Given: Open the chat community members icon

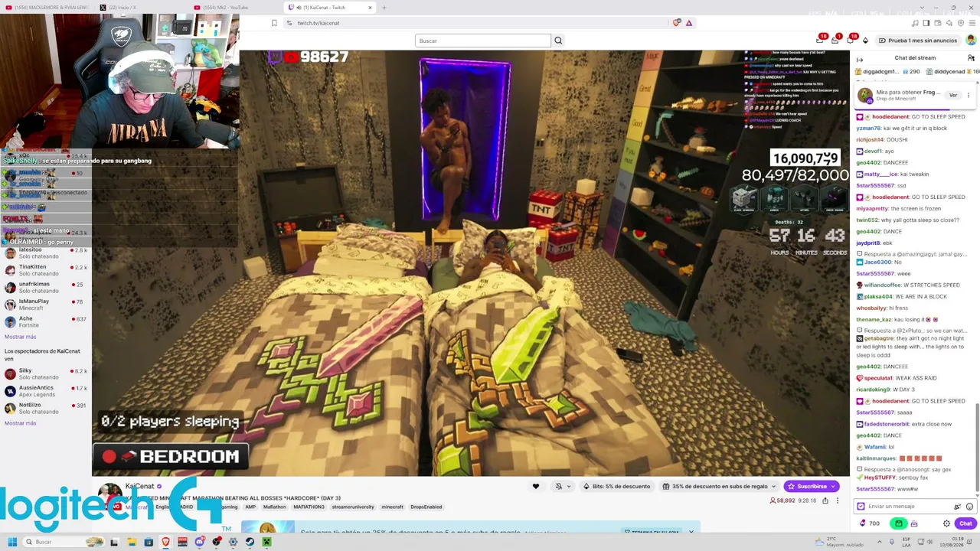Looking at the screenshot, I should pos(971,58).
